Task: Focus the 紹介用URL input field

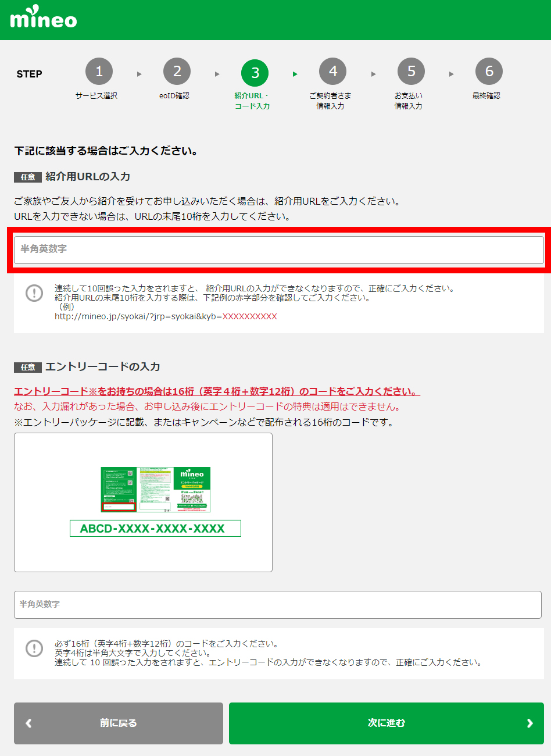Action: (279, 249)
